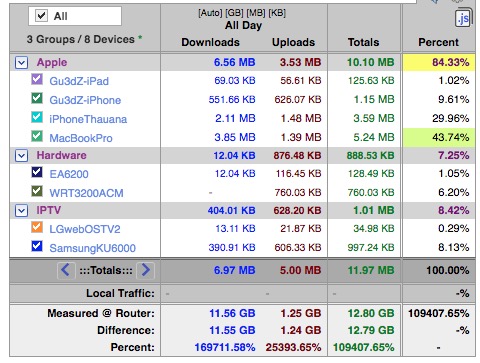Open MacBookPro device link
480x363 pixels.
click(x=81, y=138)
